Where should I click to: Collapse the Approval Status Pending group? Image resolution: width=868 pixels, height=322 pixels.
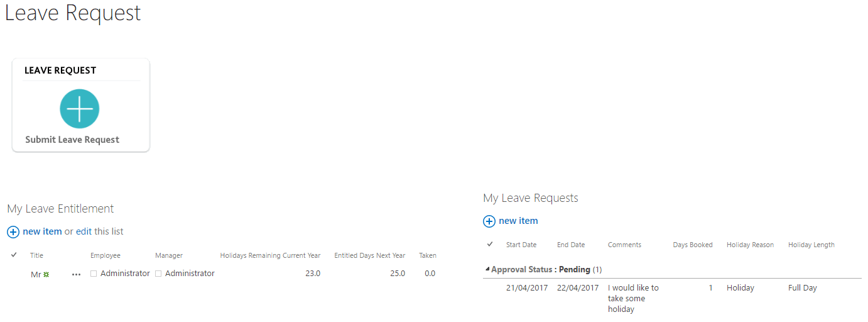[488, 269]
